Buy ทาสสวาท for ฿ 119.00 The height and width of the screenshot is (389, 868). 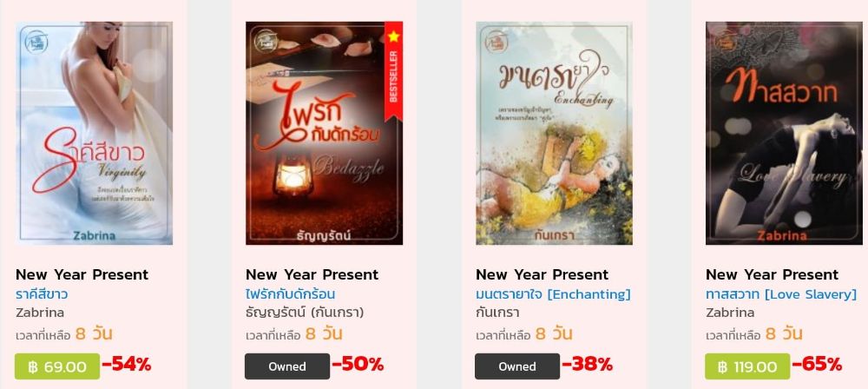pyautogui.click(x=747, y=366)
